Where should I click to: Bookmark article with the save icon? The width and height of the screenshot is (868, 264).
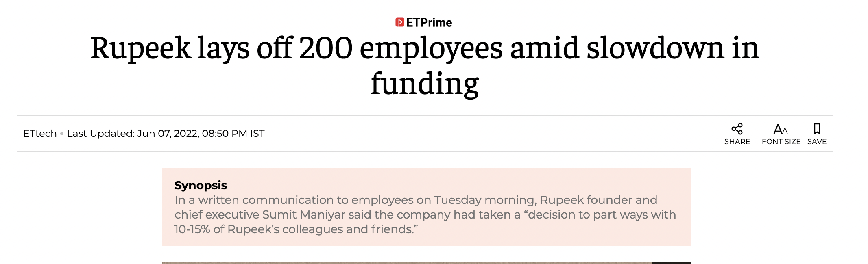click(x=817, y=129)
